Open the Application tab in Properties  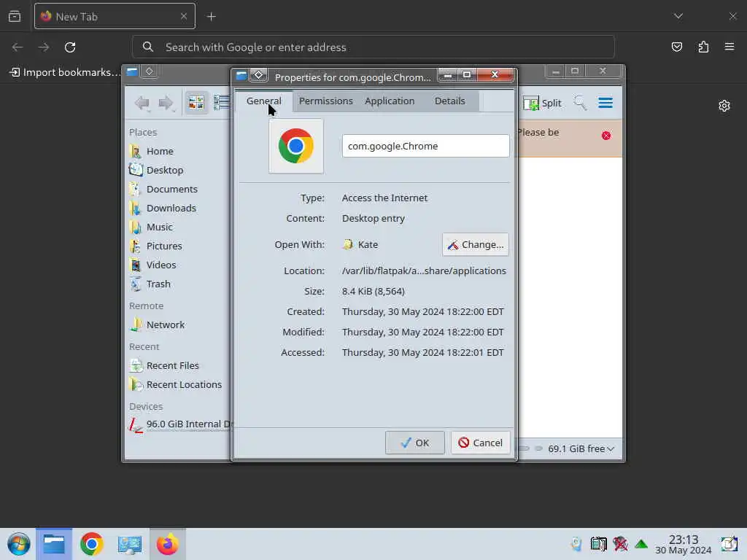point(390,101)
